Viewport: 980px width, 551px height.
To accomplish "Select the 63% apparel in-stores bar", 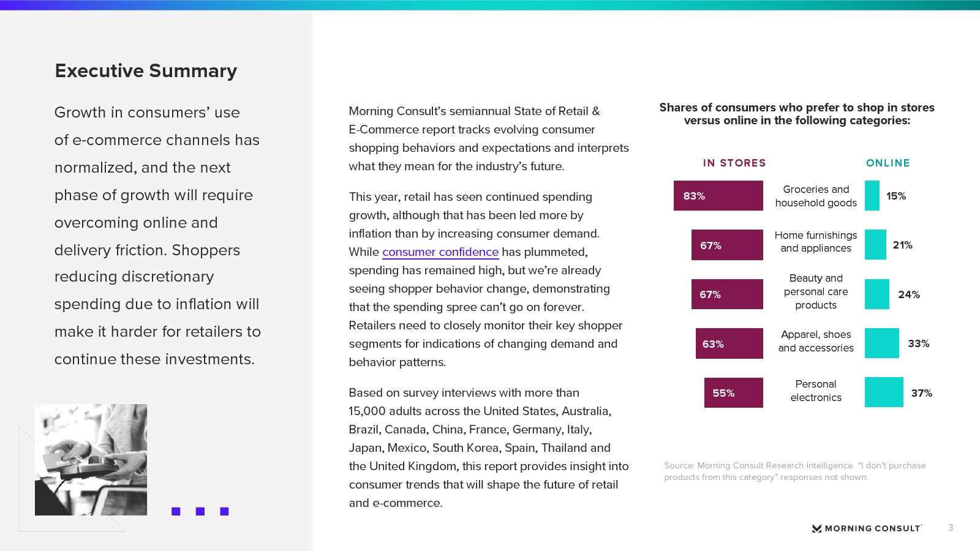I will (729, 343).
